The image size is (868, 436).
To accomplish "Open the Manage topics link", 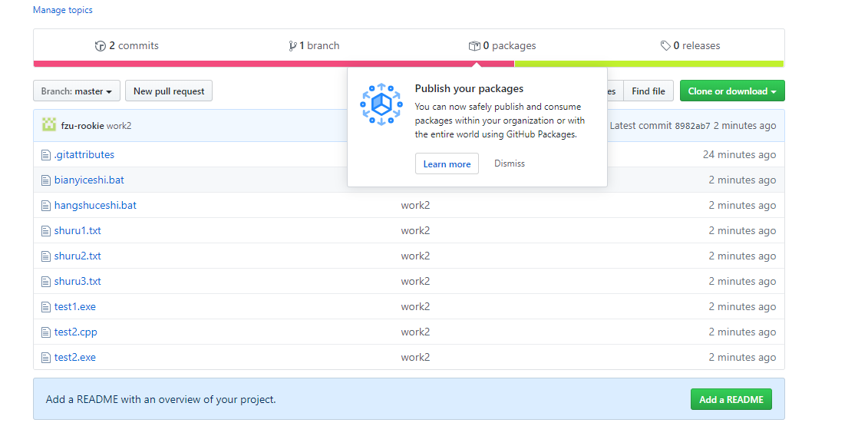I will coord(63,10).
